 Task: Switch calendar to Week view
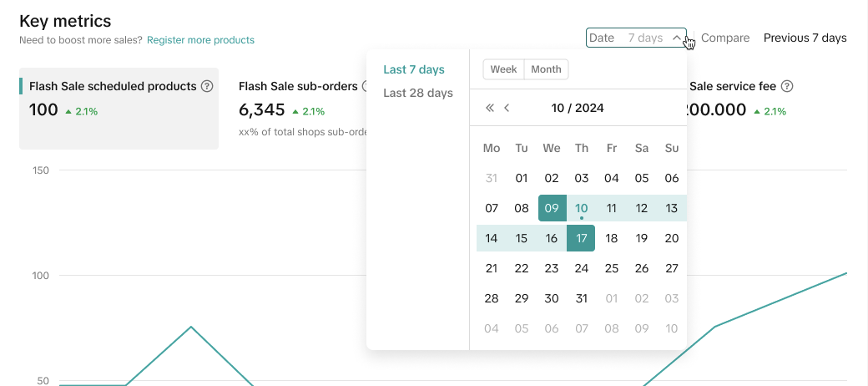(x=503, y=69)
